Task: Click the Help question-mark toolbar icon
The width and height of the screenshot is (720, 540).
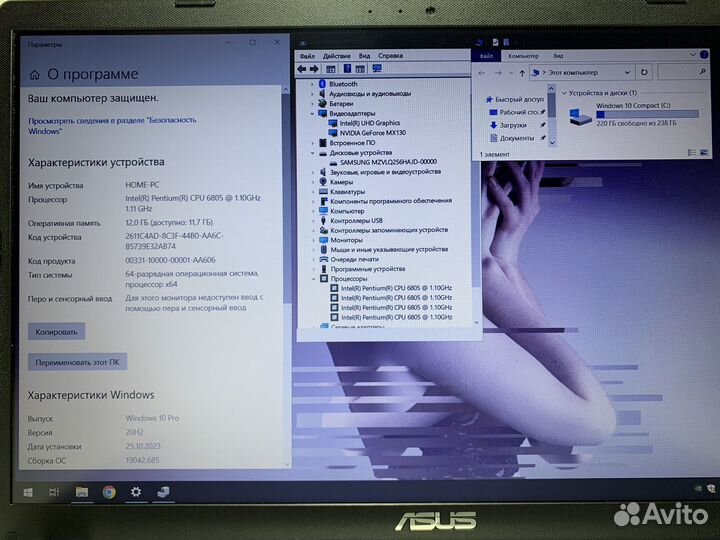Action: [347, 69]
